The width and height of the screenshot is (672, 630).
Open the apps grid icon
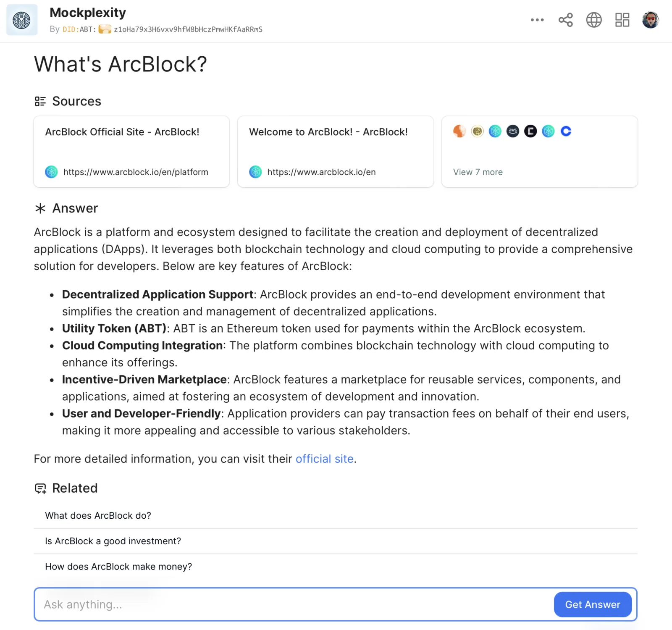pyautogui.click(x=622, y=20)
